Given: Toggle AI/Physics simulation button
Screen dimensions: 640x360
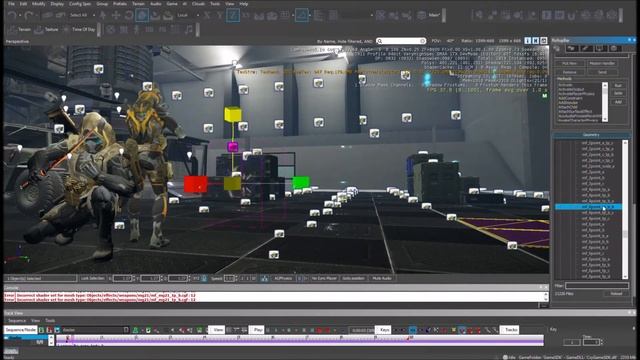Looking at the screenshot, I should tap(283, 278).
